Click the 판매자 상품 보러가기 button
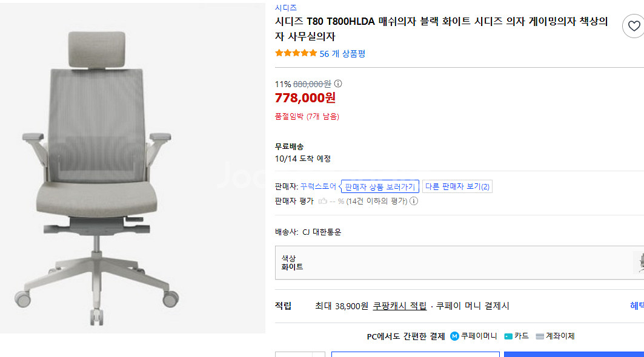 (x=380, y=187)
